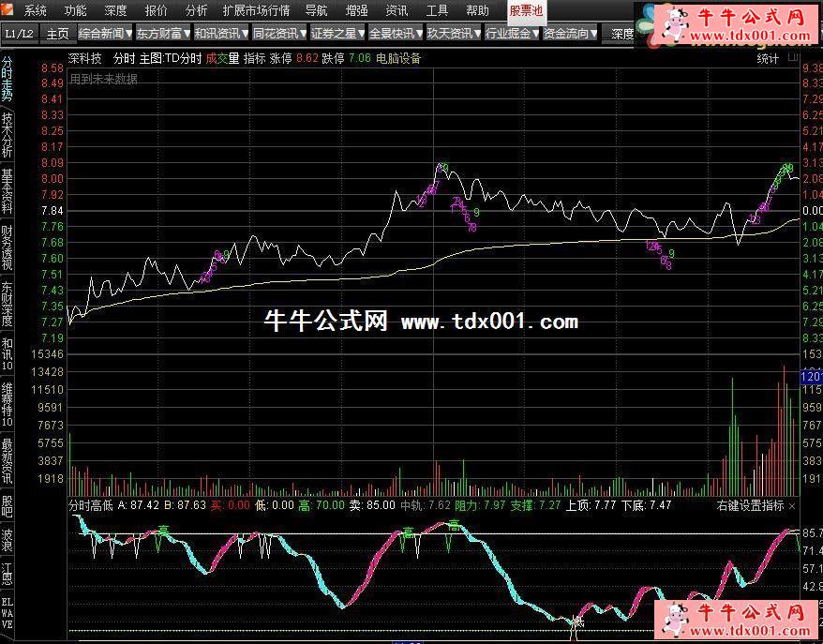Open the 报价 menu
823x644 pixels.
[x=156, y=10]
